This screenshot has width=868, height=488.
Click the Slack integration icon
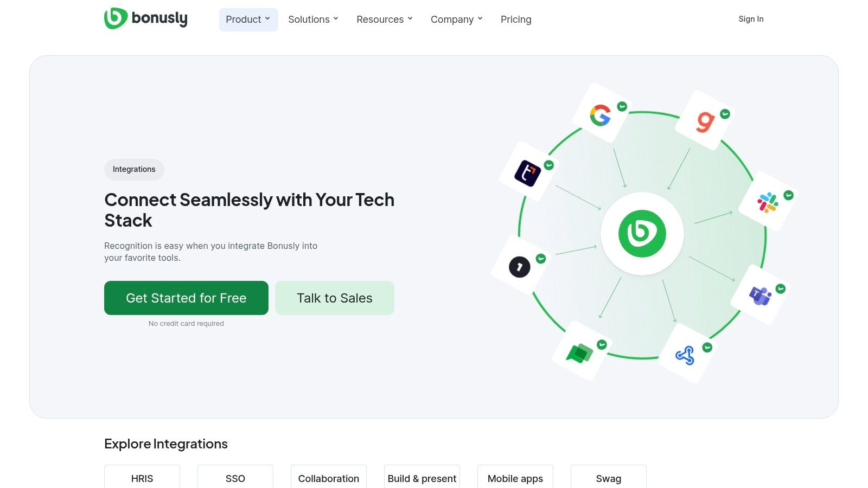tap(768, 202)
